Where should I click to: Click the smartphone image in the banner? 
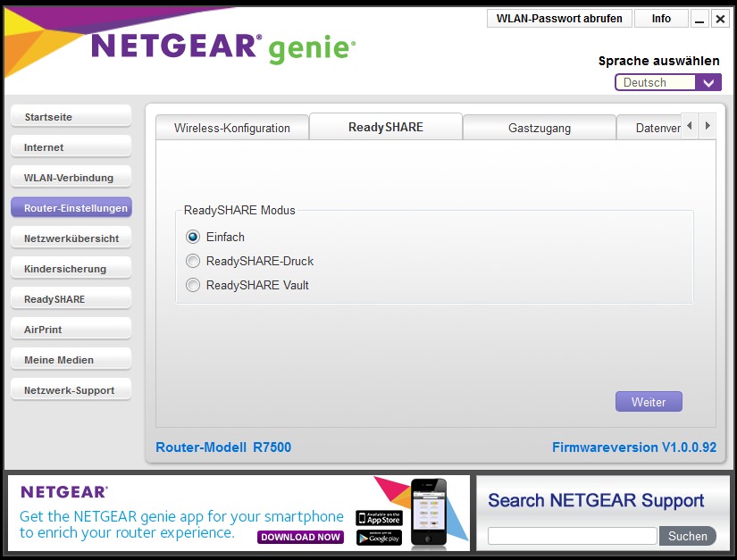[x=428, y=513]
